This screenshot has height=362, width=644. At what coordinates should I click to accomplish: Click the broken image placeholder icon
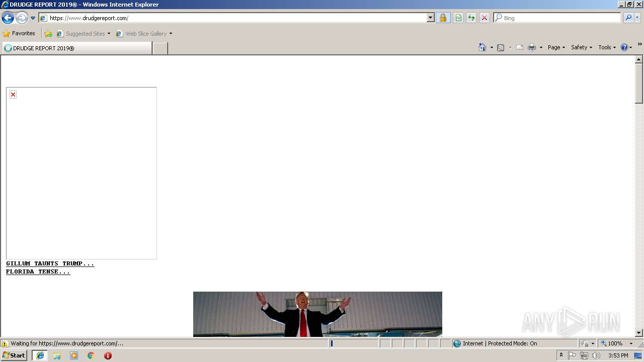click(x=13, y=95)
